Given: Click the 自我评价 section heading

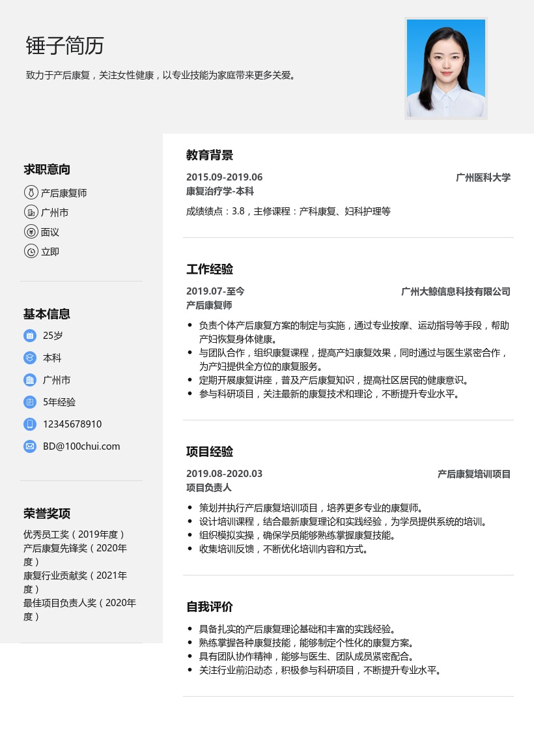Looking at the screenshot, I should 209,607.
